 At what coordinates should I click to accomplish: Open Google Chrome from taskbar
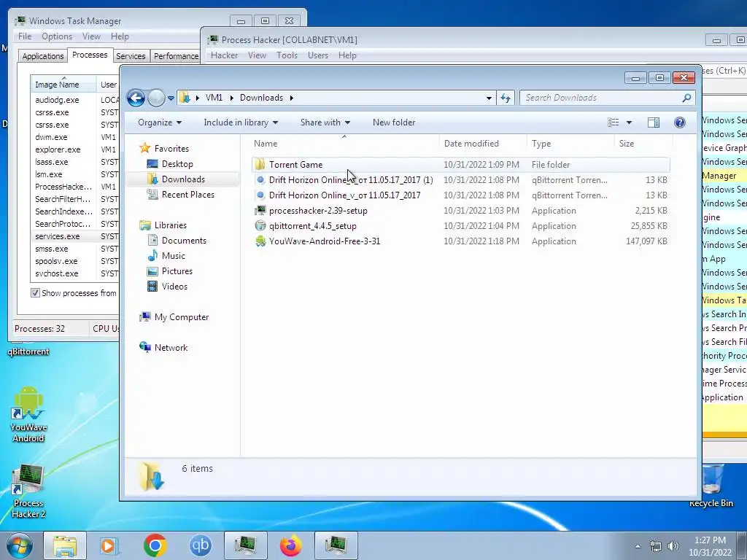click(x=155, y=545)
